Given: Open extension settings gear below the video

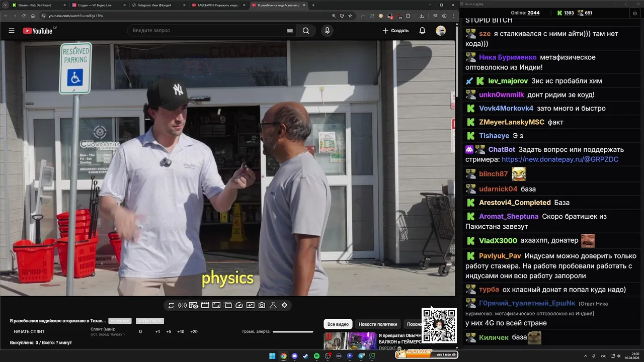Looking at the screenshot, I should (x=284, y=305).
